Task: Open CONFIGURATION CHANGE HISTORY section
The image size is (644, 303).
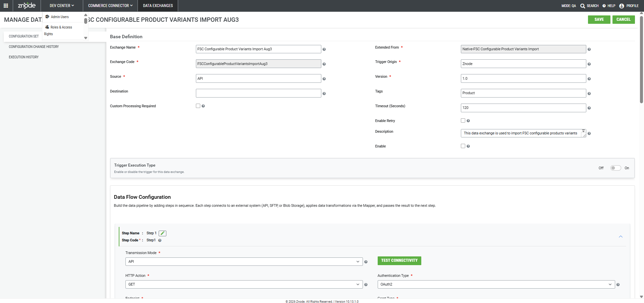Action: 34,47
